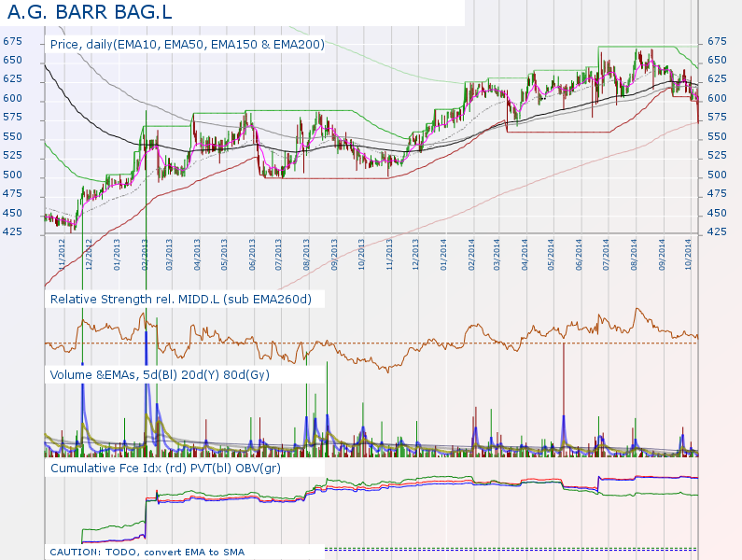Click the 03/2014 date axis label
This screenshot has width=742, height=560.
coord(497,255)
